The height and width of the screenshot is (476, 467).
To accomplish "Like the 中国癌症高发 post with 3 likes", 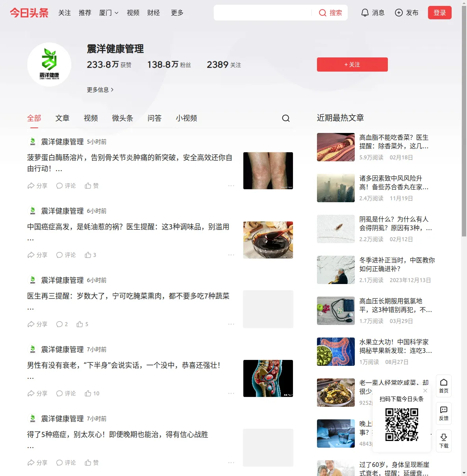I will pyautogui.click(x=91, y=255).
